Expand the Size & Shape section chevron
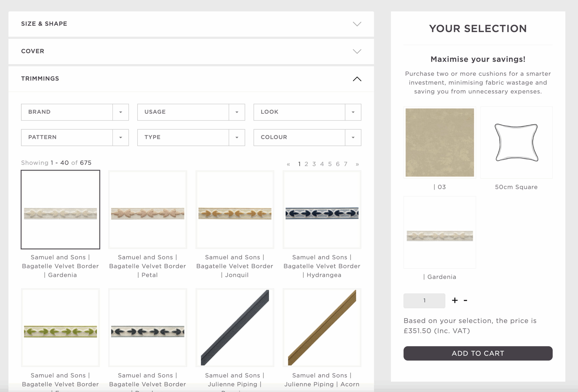Viewport: 578px width, 392px height. pos(357,24)
